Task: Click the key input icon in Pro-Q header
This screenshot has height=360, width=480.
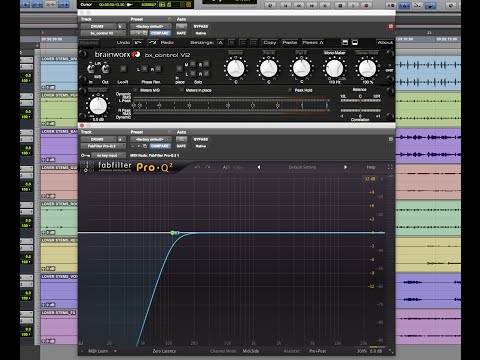Action: click(x=85, y=155)
